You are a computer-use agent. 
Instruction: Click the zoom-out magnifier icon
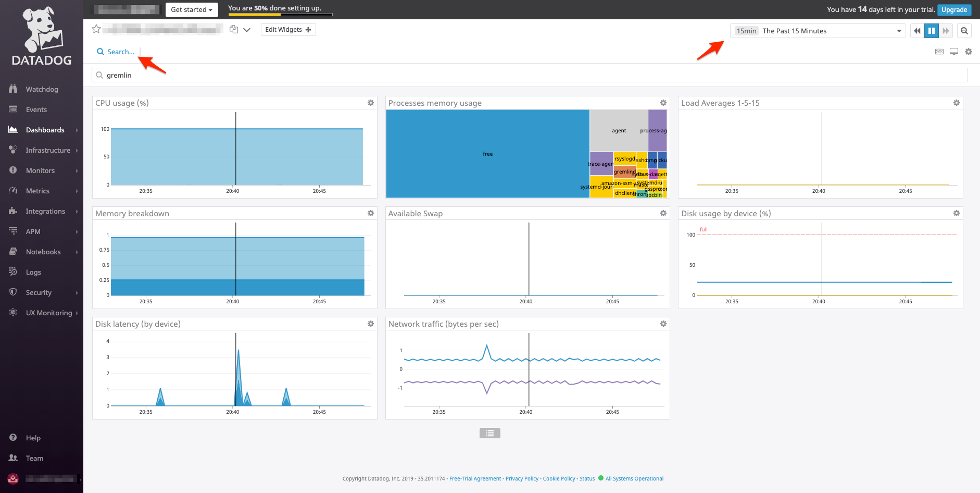tap(964, 30)
